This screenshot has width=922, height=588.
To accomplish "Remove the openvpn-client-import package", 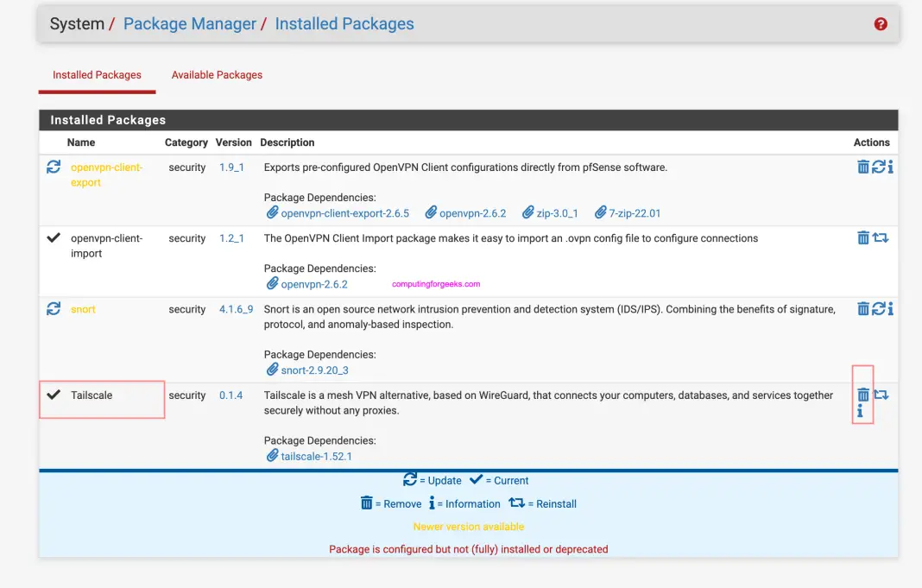I will [x=862, y=237].
